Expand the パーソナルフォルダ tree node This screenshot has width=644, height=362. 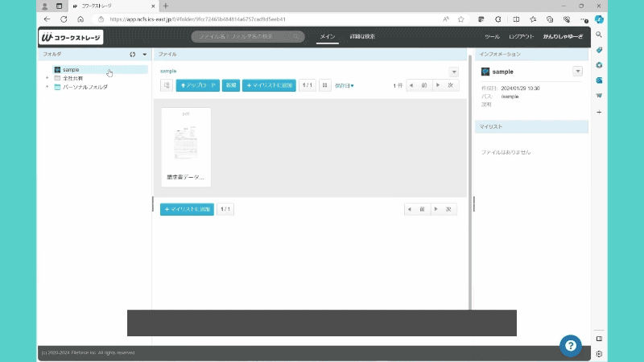click(47, 87)
